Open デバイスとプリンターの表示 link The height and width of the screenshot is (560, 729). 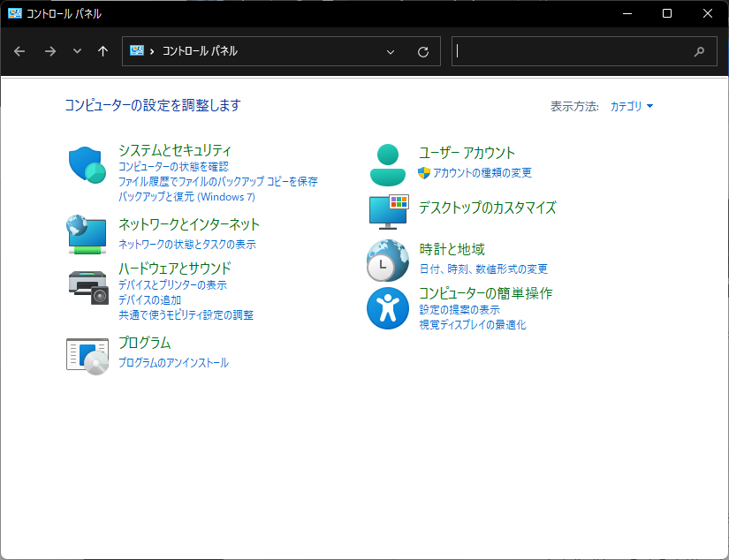(x=173, y=284)
